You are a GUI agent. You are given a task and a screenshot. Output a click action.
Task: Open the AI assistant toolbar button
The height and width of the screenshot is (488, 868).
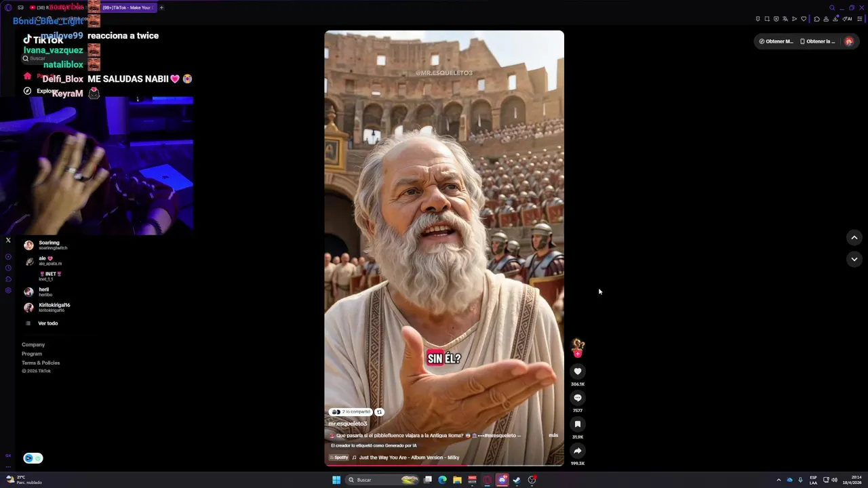click(x=847, y=19)
